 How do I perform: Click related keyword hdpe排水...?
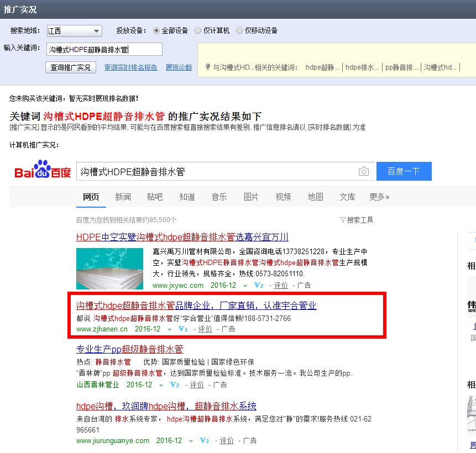coord(362,67)
